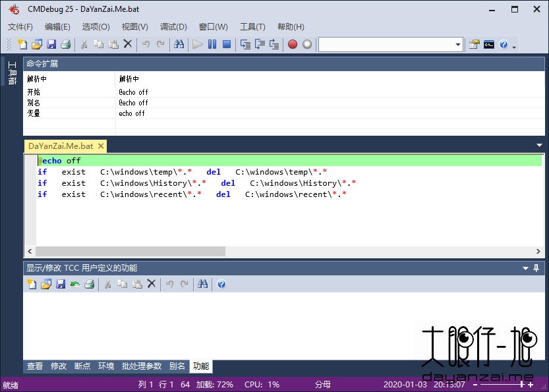
Task: Open the editor tab list dropdown arrow
Action: click(x=539, y=145)
